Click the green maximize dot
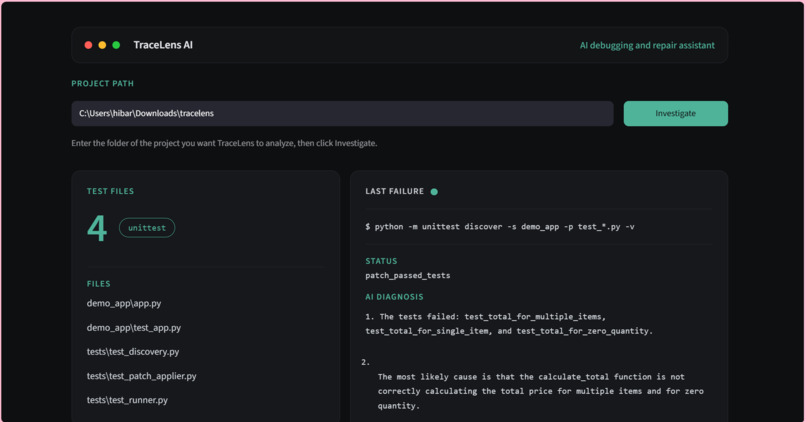The width and height of the screenshot is (806, 422). (116, 45)
